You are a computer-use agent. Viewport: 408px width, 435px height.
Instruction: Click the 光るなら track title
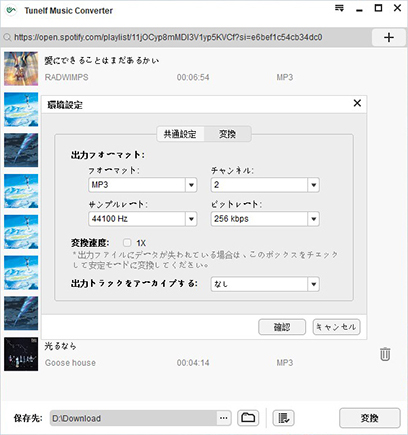(x=60, y=346)
